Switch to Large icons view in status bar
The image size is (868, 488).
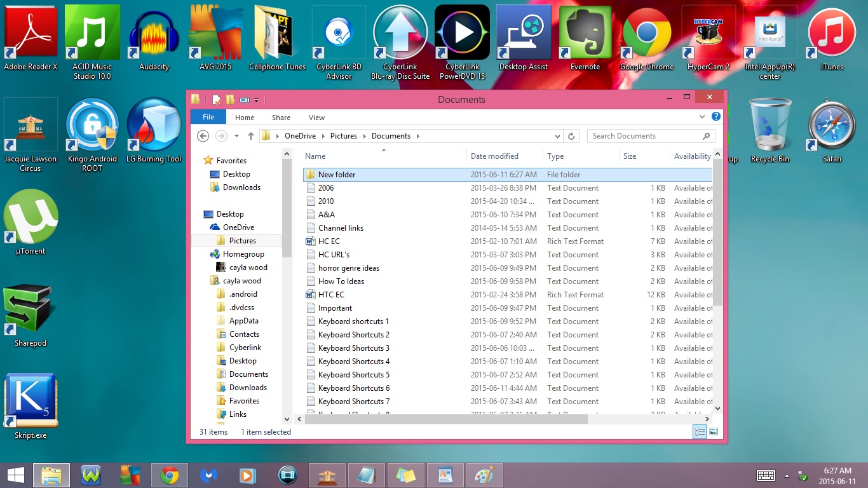pos(713,432)
